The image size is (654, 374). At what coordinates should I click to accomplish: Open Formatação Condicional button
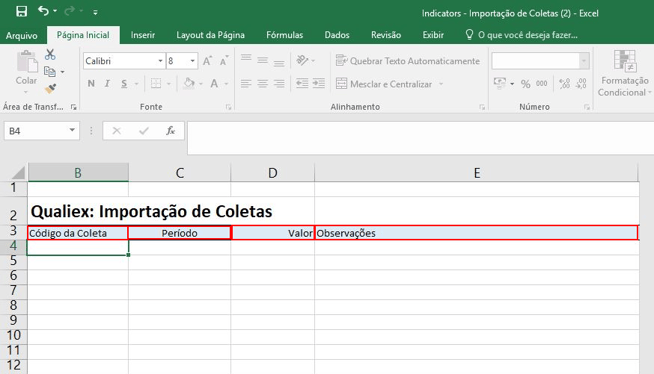(624, 74)
